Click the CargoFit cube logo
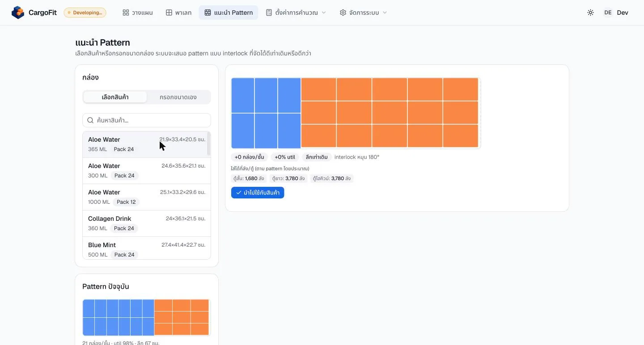Screen dimensions: 644x345 [x=18, y=13]
